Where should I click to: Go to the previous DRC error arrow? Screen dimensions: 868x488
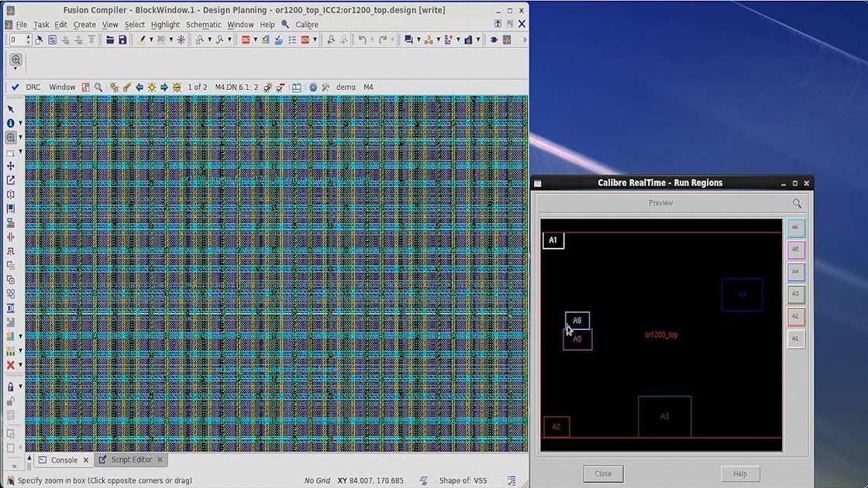[x=139, y=88]
